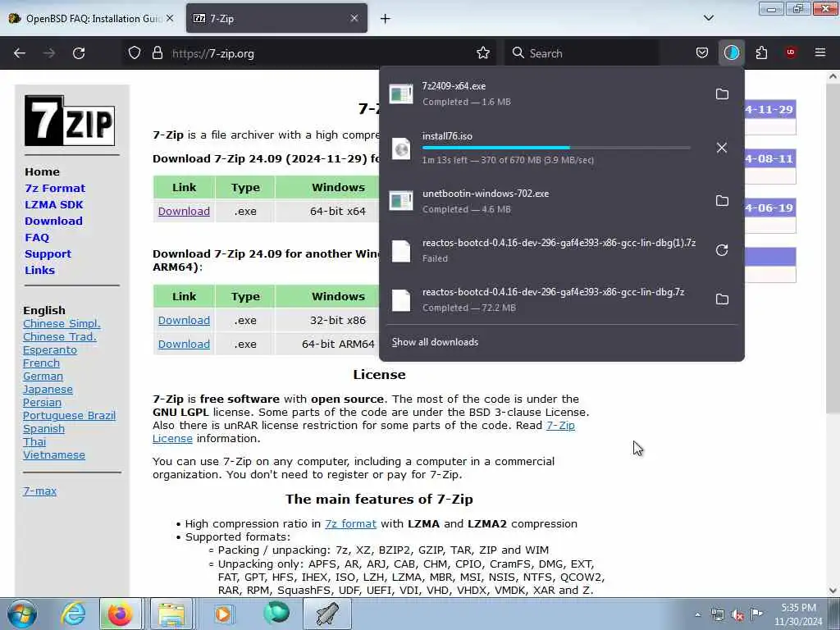Open folder for completed reactos-bootcd .7z

click(x=722, y=299)
